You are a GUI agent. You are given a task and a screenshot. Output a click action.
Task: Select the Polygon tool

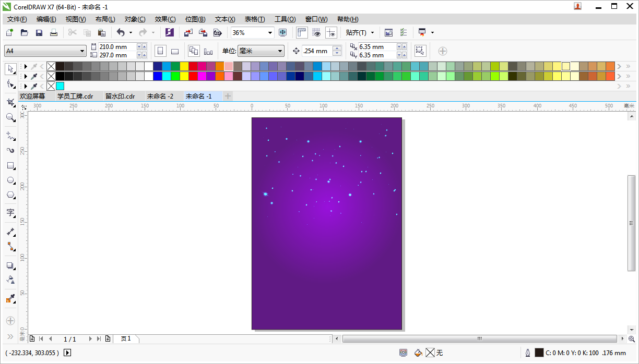pyautogui.click(x=10, y=195)
